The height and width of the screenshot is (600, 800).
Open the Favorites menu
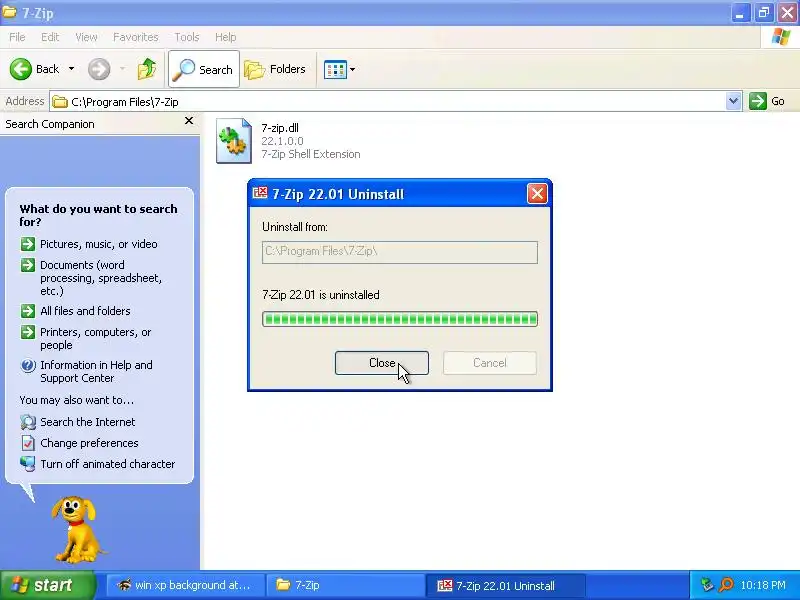136,37
